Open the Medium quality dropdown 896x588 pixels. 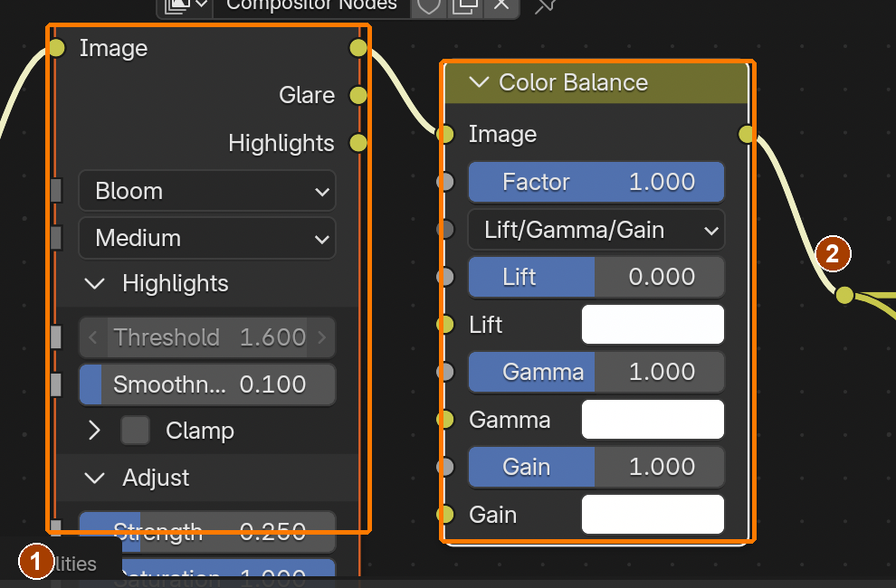207,238
